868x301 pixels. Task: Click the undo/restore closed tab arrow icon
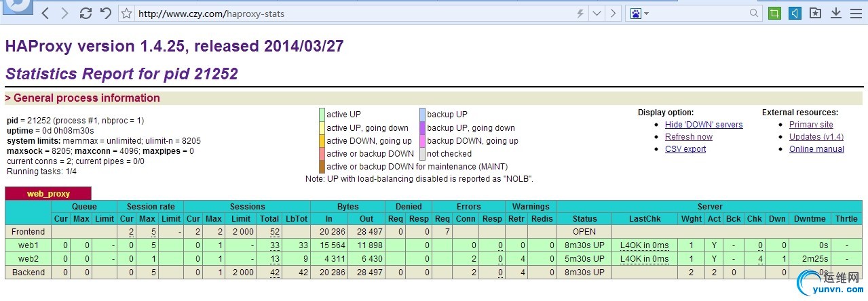click(106, 13)
